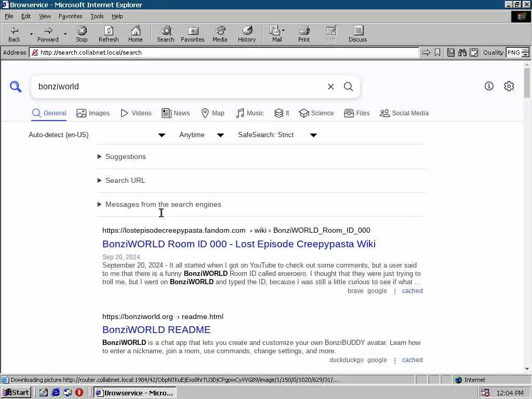Screen dimensions: 532x399
Task: Expand the Suggestions section
Action: tap(122, 156)
